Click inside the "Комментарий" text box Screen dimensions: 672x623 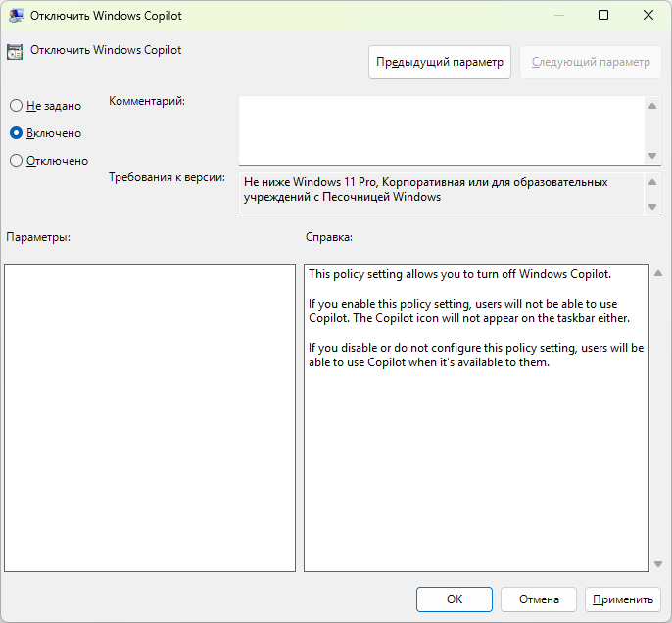coord(441,129)
